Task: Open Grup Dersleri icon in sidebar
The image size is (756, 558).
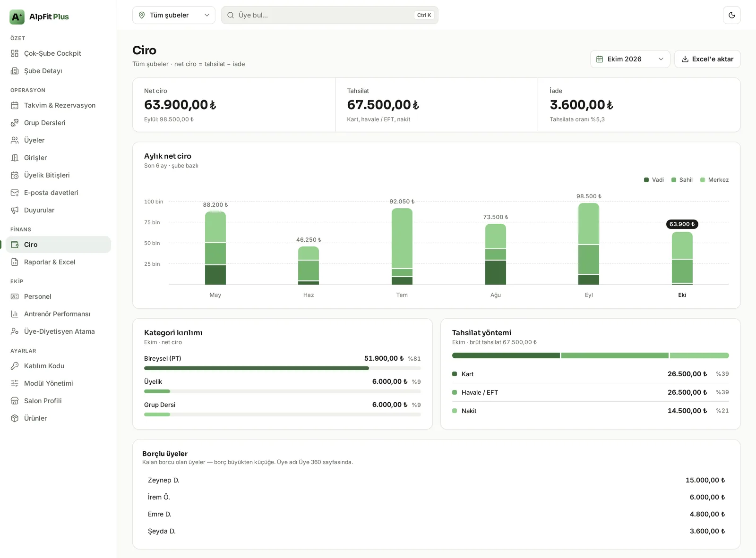Action: (15, 123)
